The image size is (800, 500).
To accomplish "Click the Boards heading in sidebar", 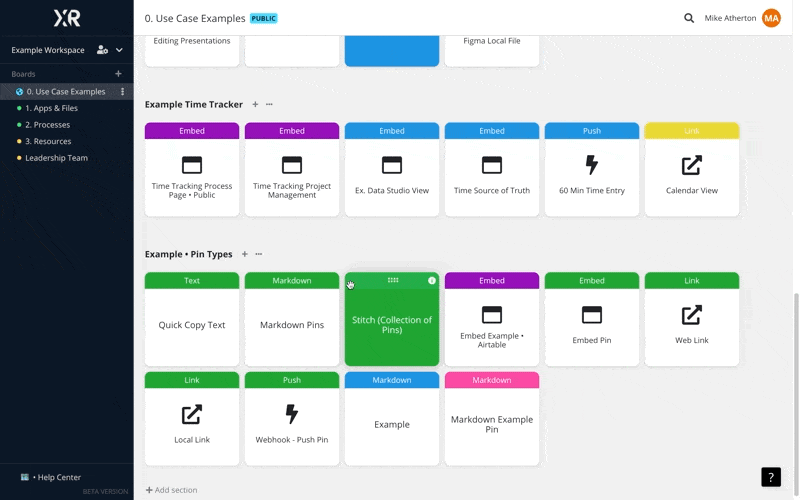I will tap(23, 74).
